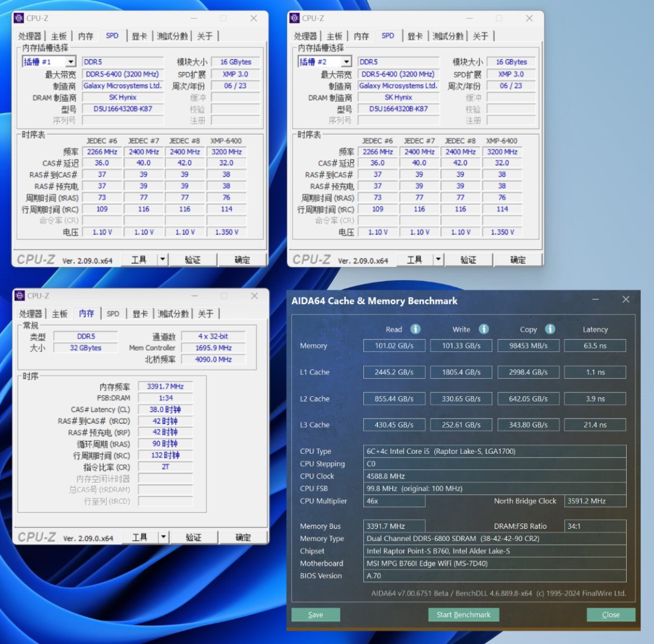The width and height of the screenshot is (654, 644).
Task: Open 主板 tab in slot #1 window
Action: tap(59, 36)
